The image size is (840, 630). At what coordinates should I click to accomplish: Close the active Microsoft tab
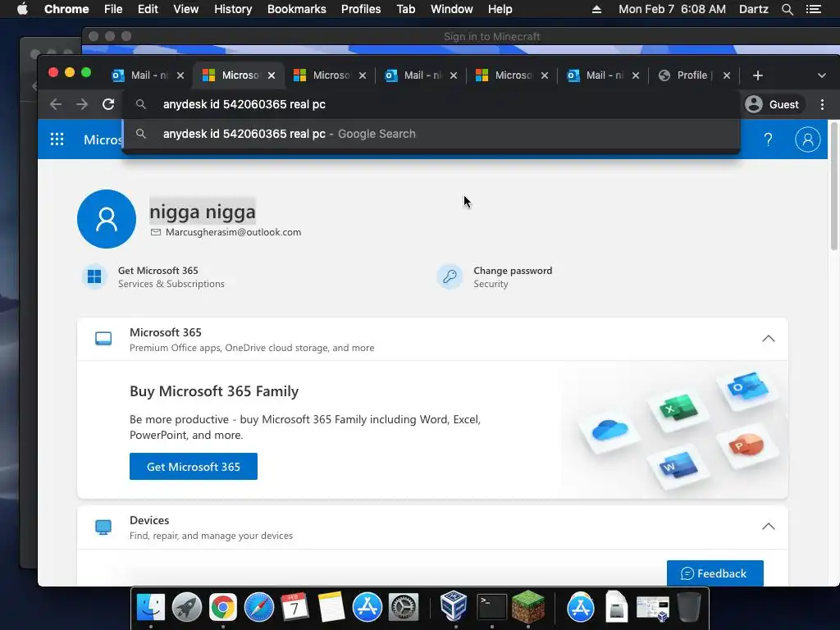pos(272,75)
